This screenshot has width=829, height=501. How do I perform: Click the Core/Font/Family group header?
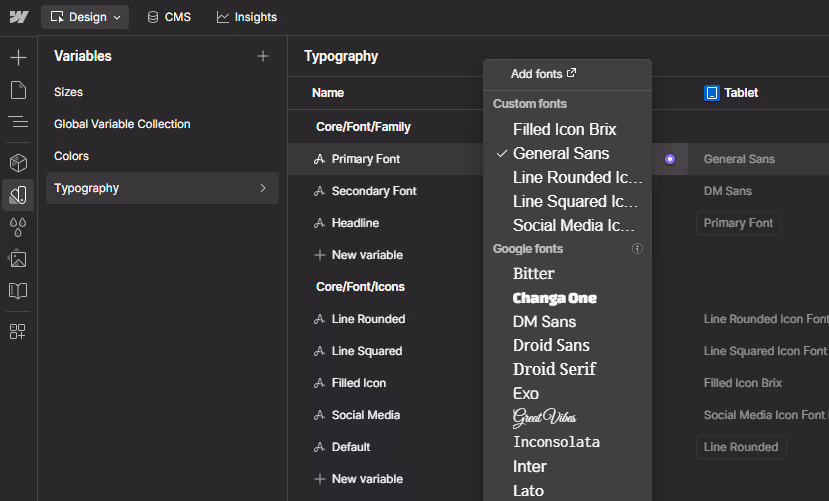click(x=363, y=127)
